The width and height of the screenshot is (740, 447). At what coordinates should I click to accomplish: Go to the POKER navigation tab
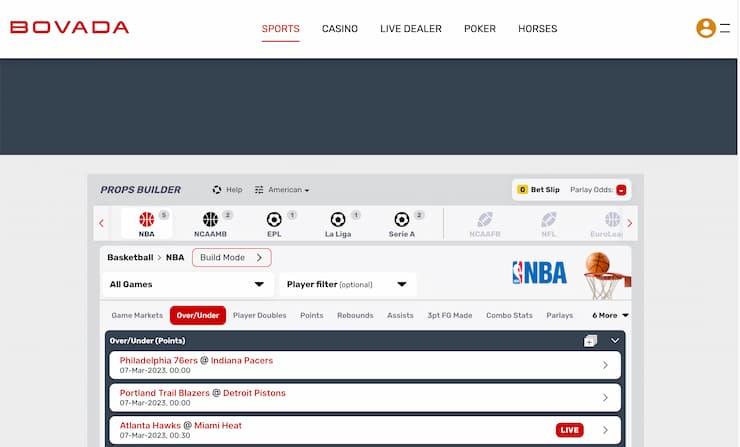pyautogui.click(x=480, y=29)
